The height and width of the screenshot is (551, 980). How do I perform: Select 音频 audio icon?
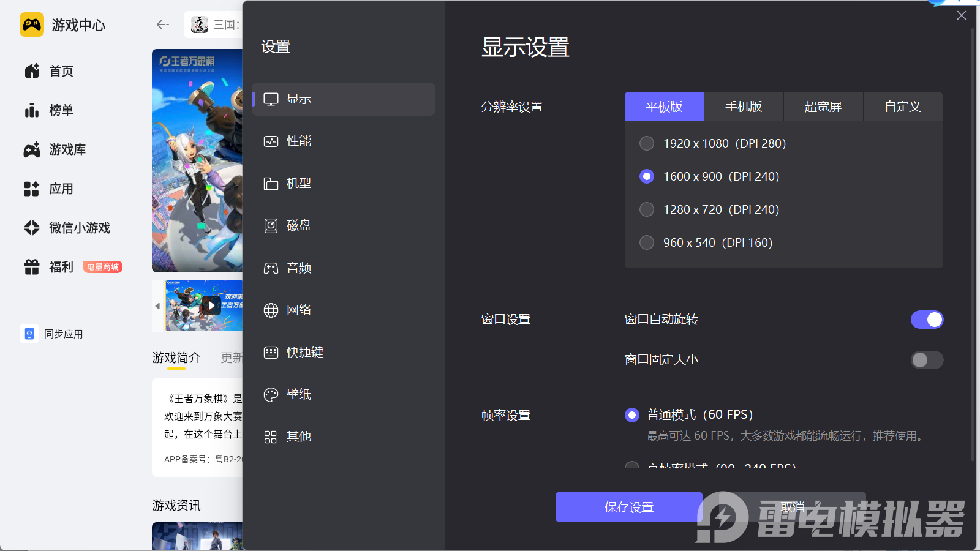pyautogui.click(x=271, y=268)
